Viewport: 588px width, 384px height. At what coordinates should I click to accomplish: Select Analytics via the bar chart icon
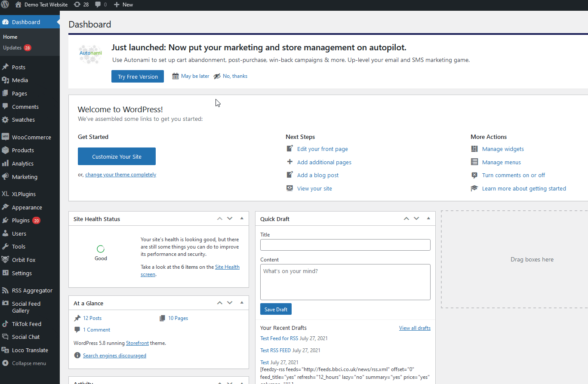point(6,163)
